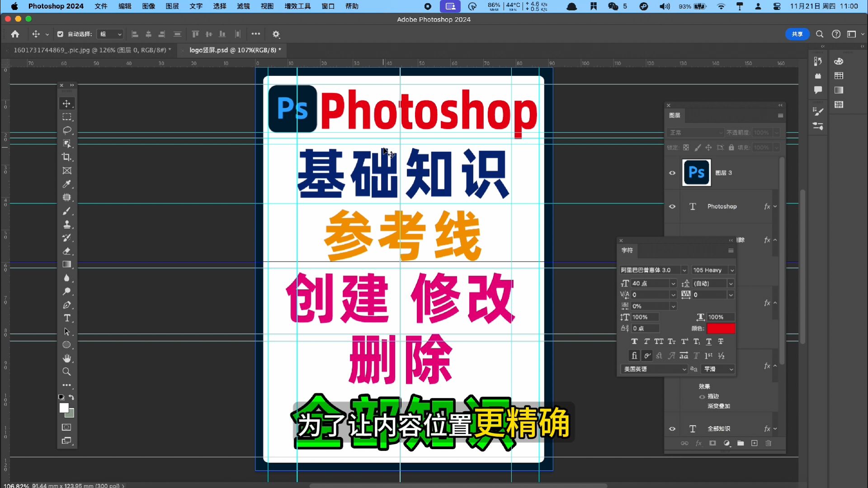This screenshot has width=868, height=488.
Task: Select the Path Selection tool
Action: point(67,332)
